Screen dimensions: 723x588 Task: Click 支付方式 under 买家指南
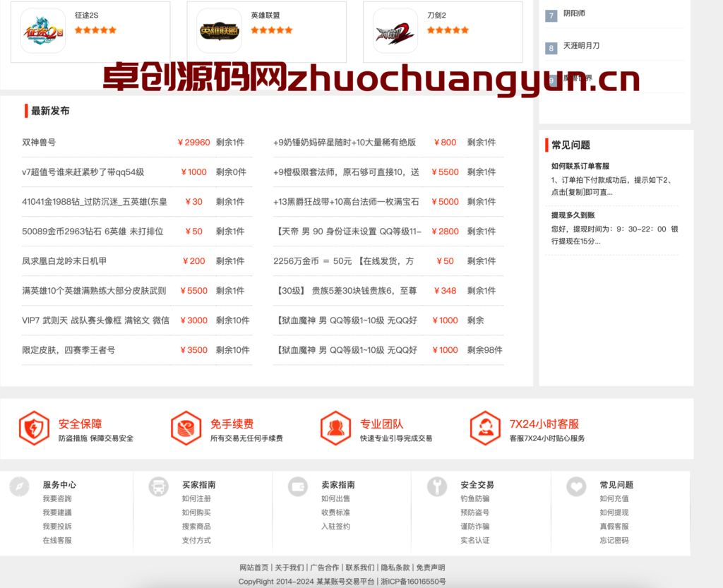point(196,540)
